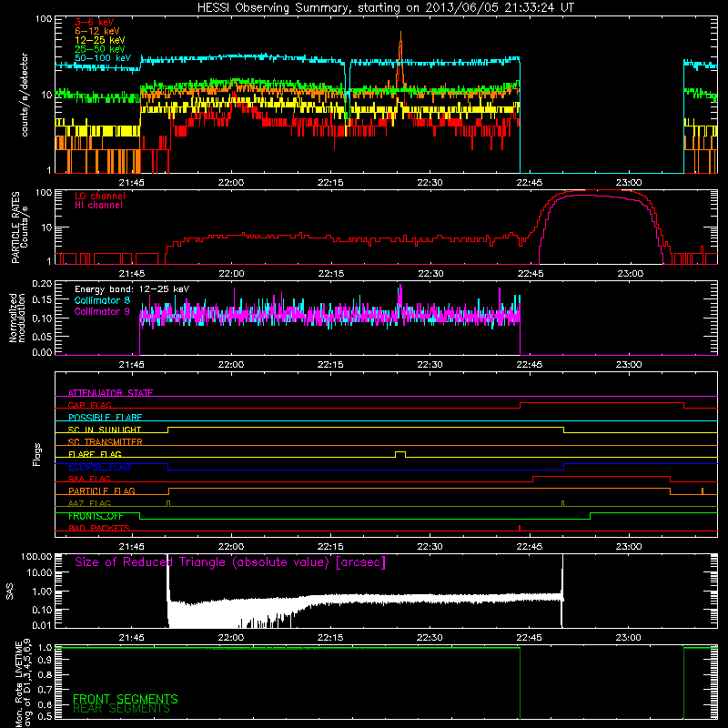Viewport: 728px width, 728px height.
Task: Click the 22:15 tick label under count-rate plot
Action: pos(330,183)
